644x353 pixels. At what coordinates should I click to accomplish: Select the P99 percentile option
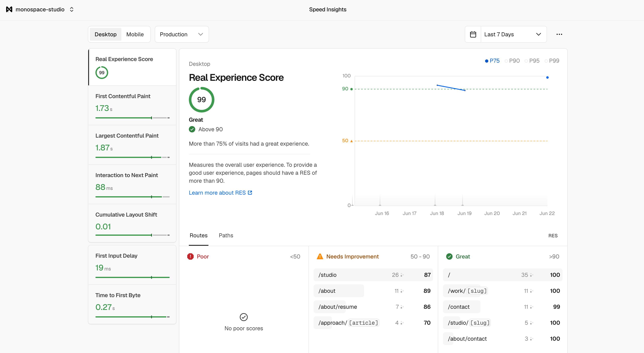click(x=552, y=61)
